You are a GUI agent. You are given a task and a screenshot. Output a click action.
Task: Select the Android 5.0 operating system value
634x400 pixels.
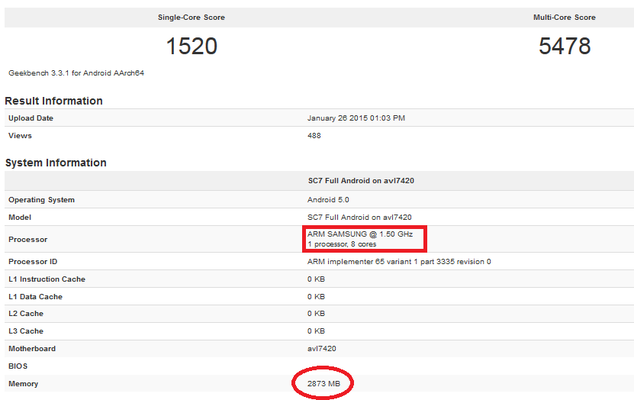click(328, 200)
